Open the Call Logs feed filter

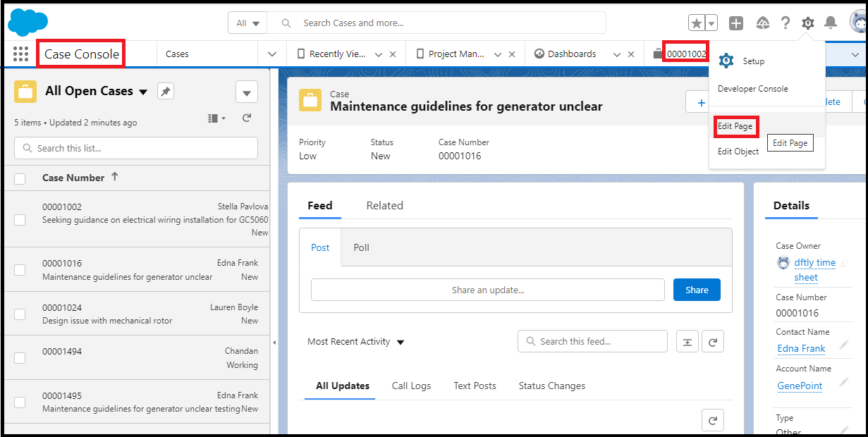pos(411,386)
